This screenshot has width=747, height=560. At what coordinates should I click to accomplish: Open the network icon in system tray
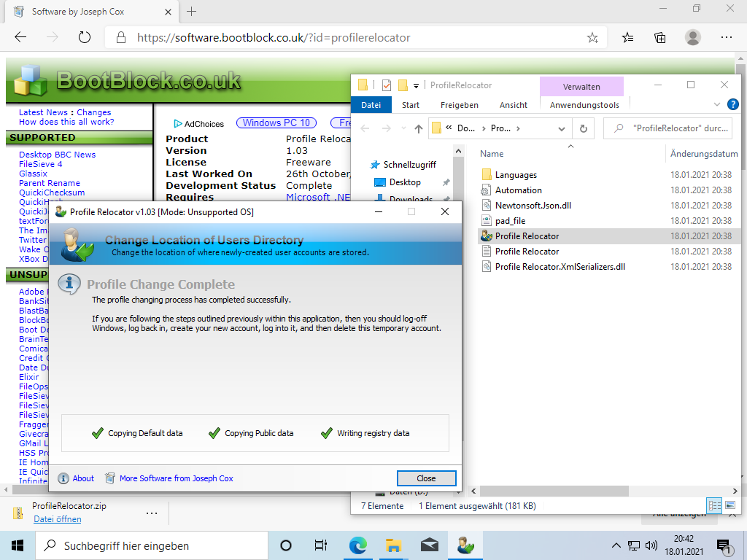tap(634, 545)
